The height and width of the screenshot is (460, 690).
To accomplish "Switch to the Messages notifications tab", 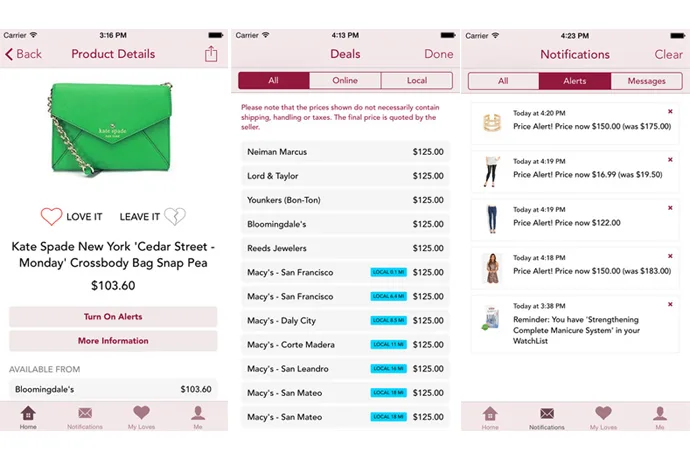I will click(x=646, y=81).
